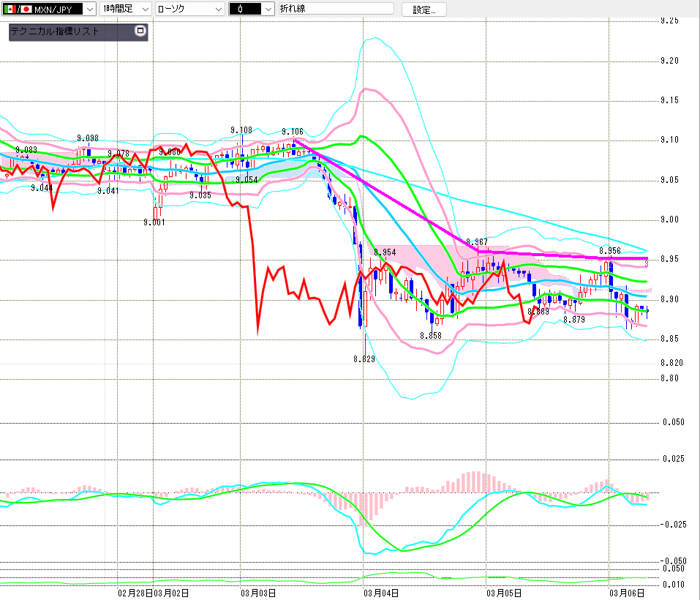Open the ローソク chart type dropdown
The height and width of the screenshot is (600, 700).
pyautogui.click(x=217, y=10)
